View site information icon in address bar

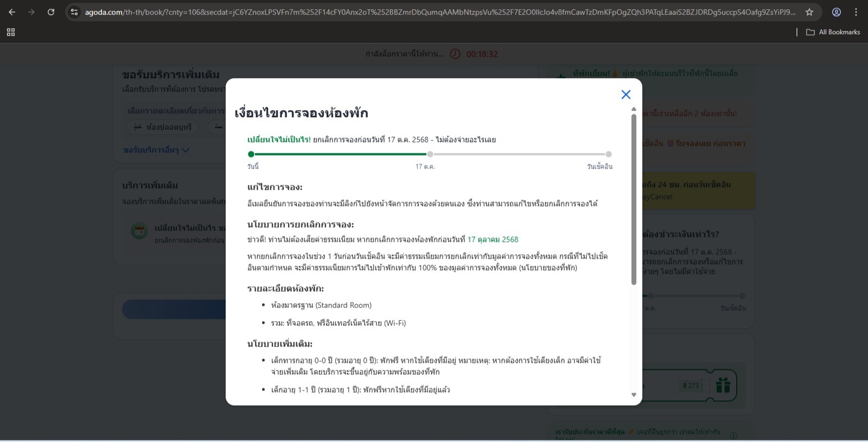click(75, 12)
